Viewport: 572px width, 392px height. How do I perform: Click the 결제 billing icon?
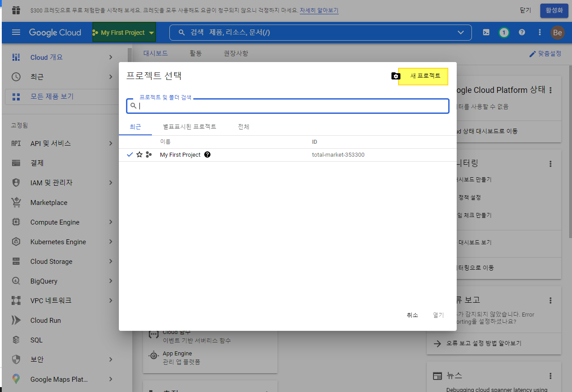pyautogui.click(x=16, y=163)
